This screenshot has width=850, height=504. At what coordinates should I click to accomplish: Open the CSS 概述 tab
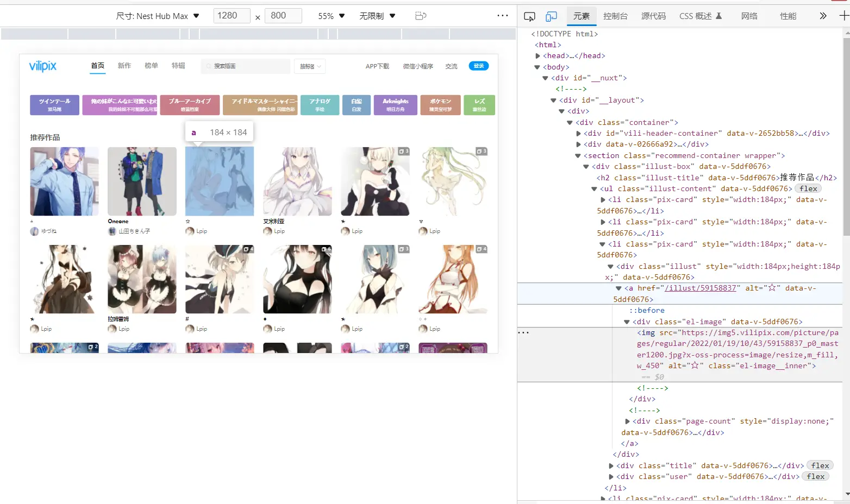701,16
